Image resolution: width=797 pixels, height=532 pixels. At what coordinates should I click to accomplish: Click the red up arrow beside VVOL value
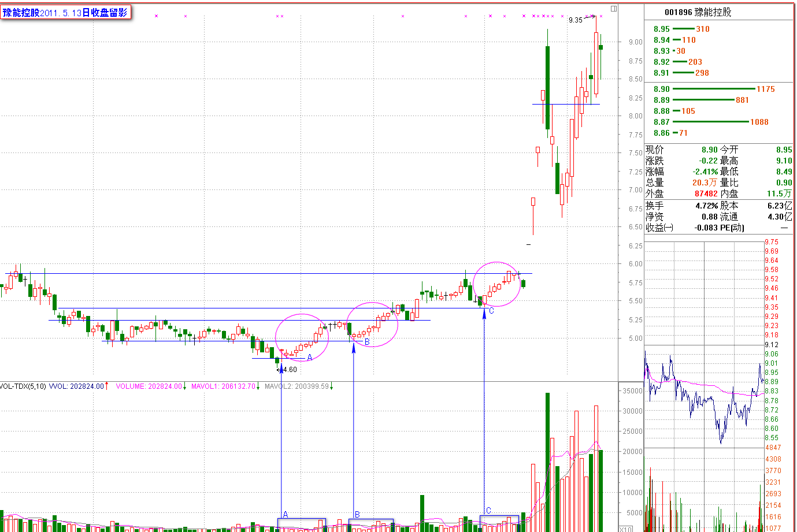point(106,386)
